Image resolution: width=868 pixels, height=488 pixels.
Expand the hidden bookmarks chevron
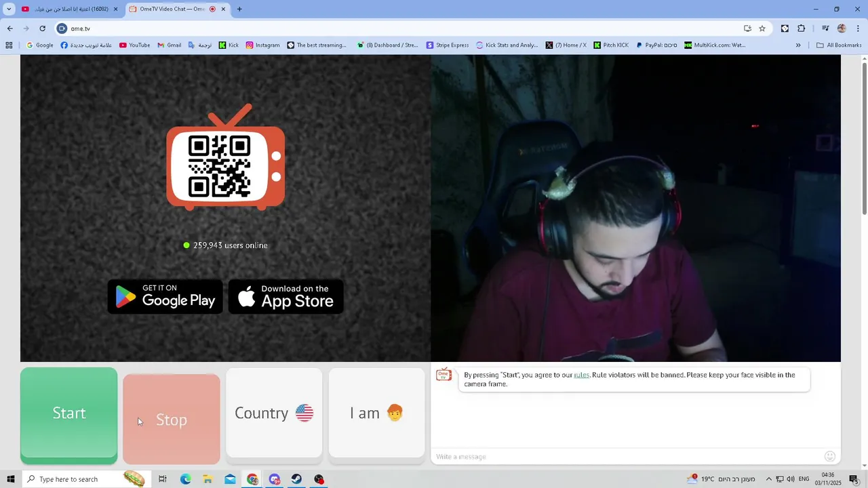pyautogui.click(x=798, y=45)
